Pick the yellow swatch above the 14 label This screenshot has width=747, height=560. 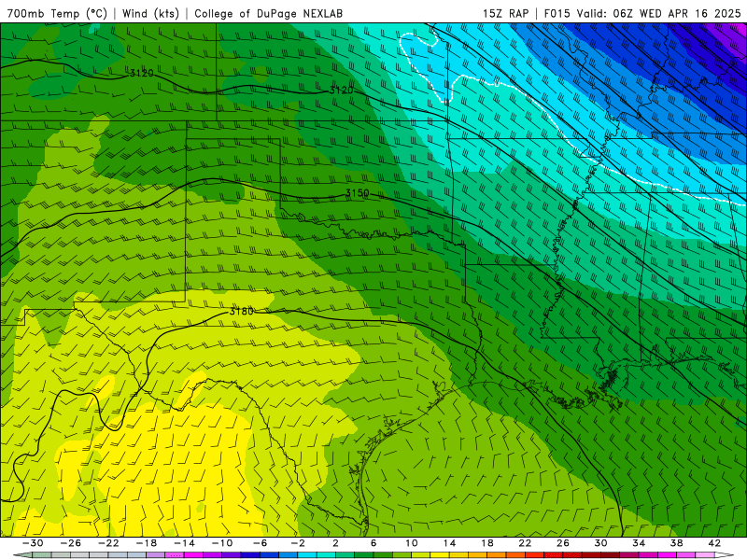[x=440, y=555]
